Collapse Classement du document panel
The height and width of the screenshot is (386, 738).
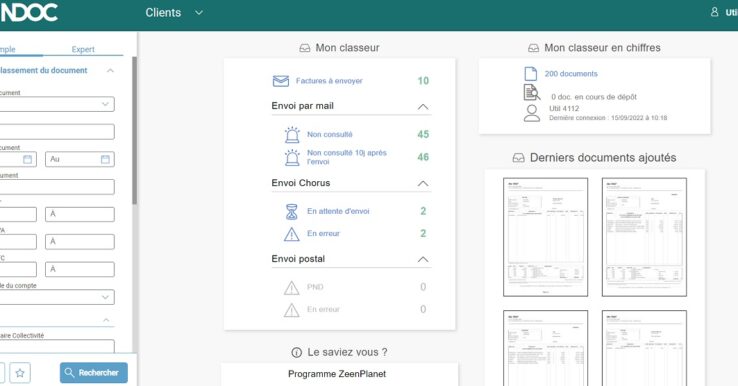pos(110,71)
